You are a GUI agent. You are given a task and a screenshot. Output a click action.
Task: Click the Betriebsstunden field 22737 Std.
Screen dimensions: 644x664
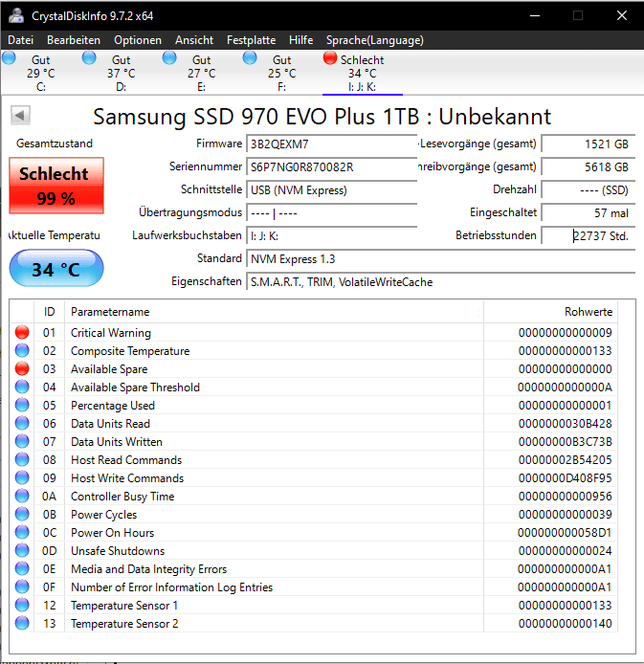point(588,235)
